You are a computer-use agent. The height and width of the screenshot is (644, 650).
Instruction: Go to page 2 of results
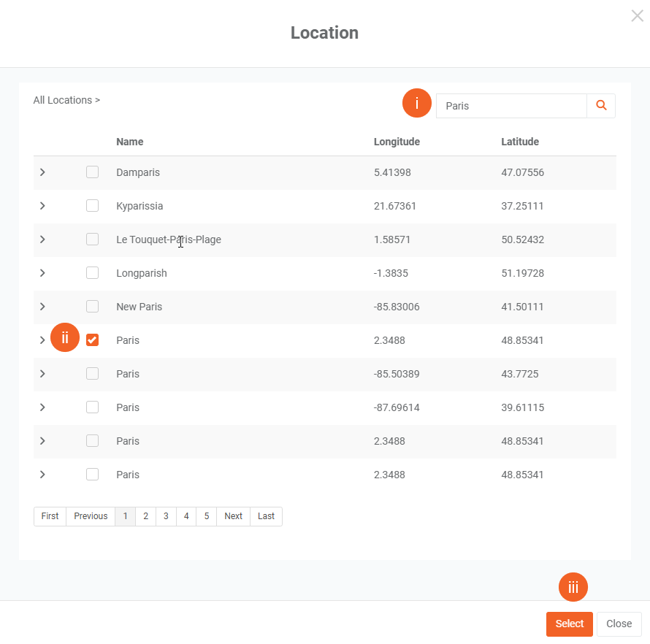point(145,516)
